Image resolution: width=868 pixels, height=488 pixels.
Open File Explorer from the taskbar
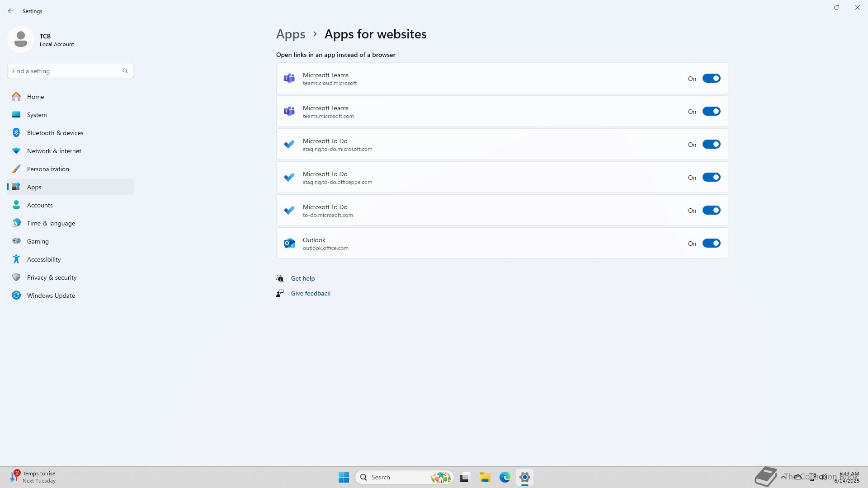point(485,477)
